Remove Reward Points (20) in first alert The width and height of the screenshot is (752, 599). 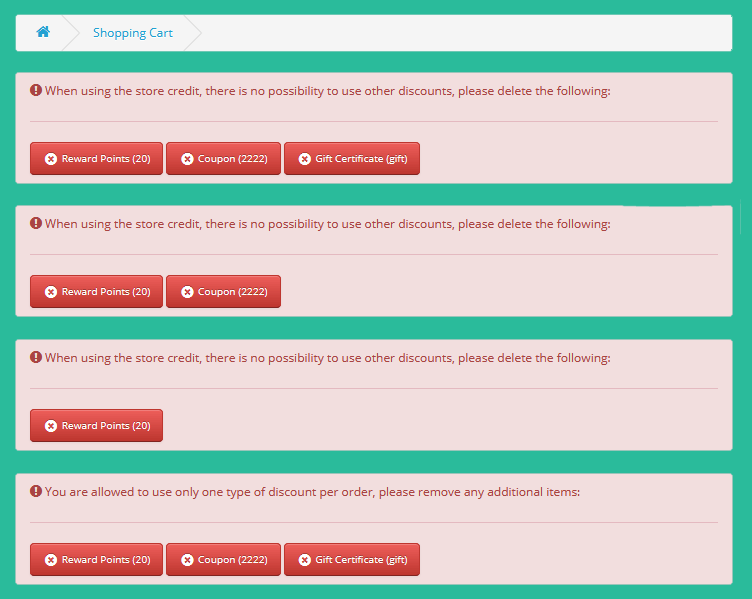coord(96,158)
